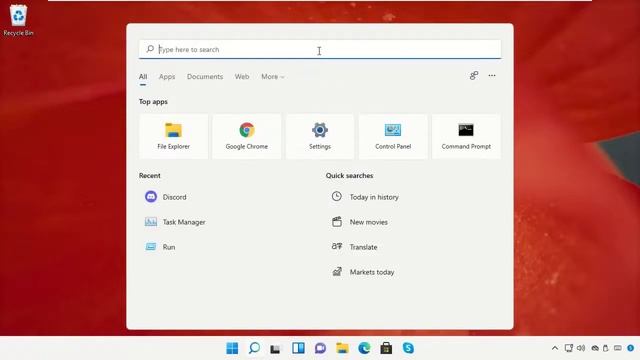Click the New movies quick search
640x360 pixels.
359,222
